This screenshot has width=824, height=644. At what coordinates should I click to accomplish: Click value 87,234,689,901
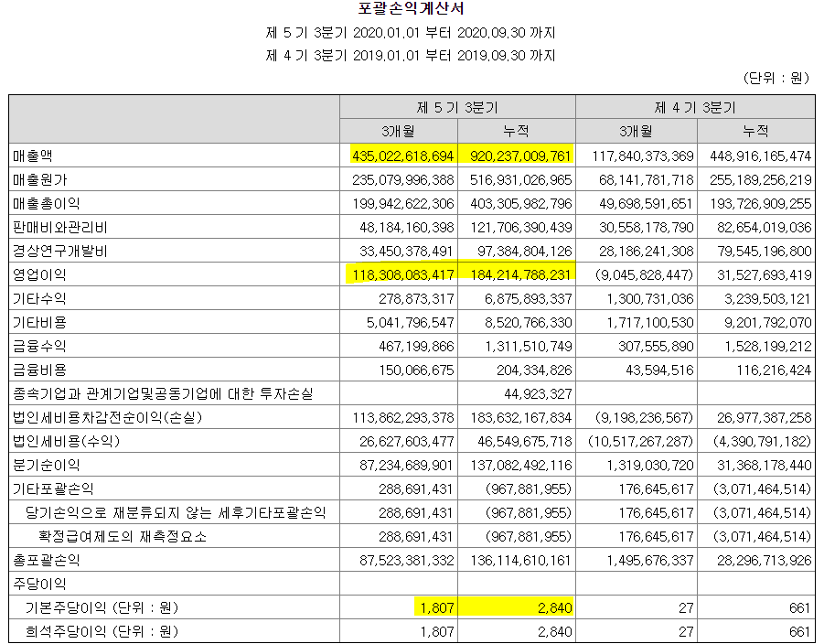pos(407,465)
